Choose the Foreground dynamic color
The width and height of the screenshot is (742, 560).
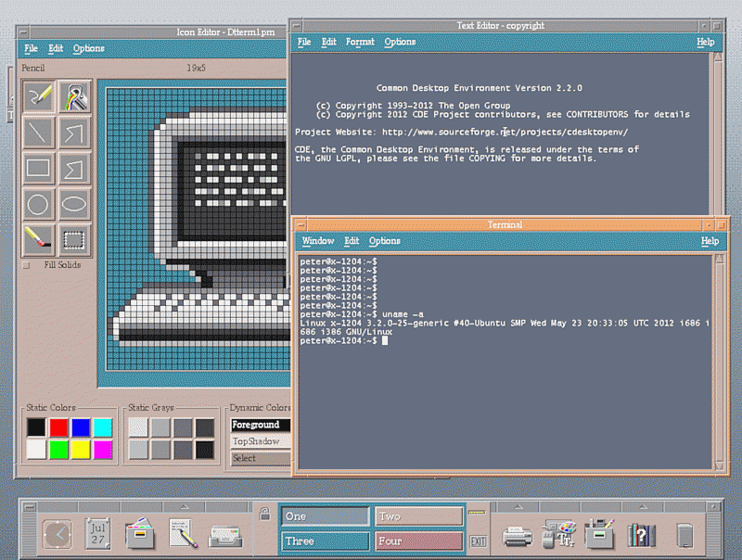tap(261, 425)
